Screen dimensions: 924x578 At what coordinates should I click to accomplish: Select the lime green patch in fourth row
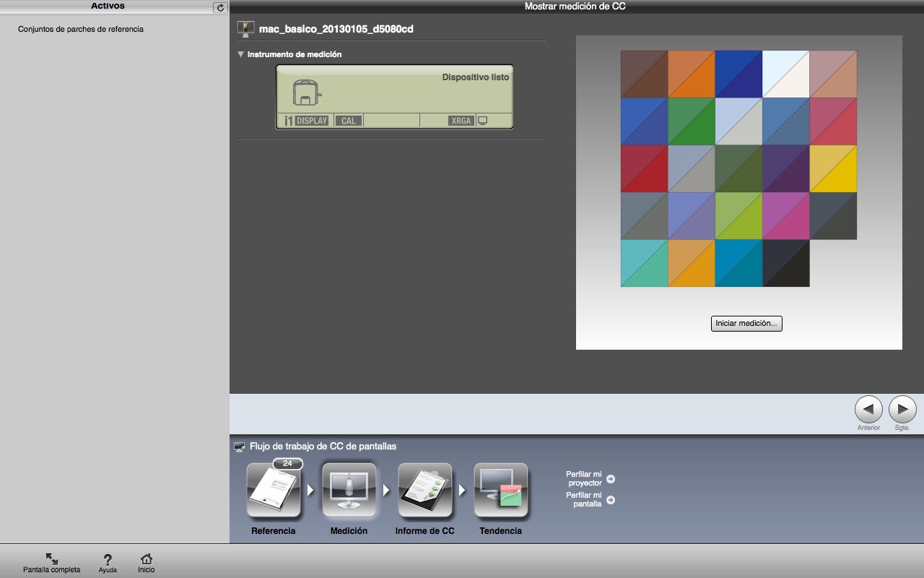click(738, 215)
